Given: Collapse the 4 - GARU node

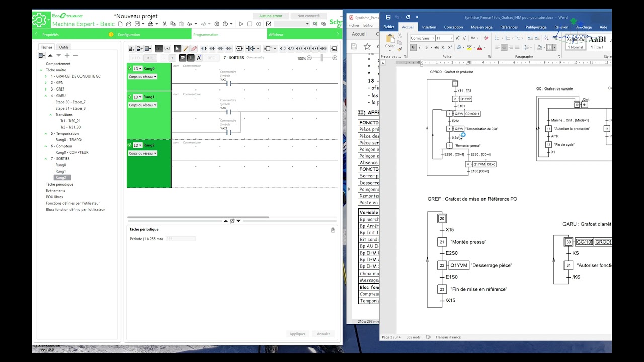Looking at the screenshot, I should point(46,96).
